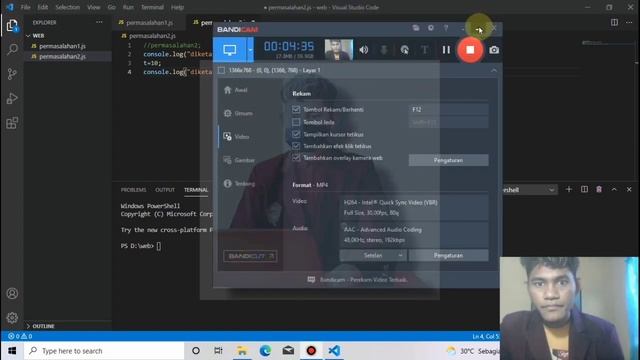Open VS Code Run and Debug icon
The height and width of the screenshot is (360, 640).
point(12,98)
